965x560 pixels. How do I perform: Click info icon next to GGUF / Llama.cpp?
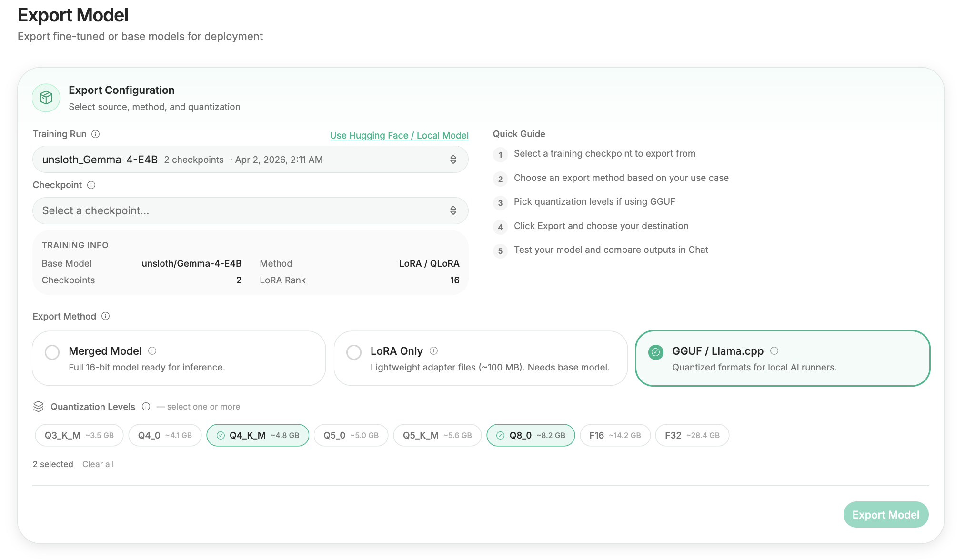[774, 351]
